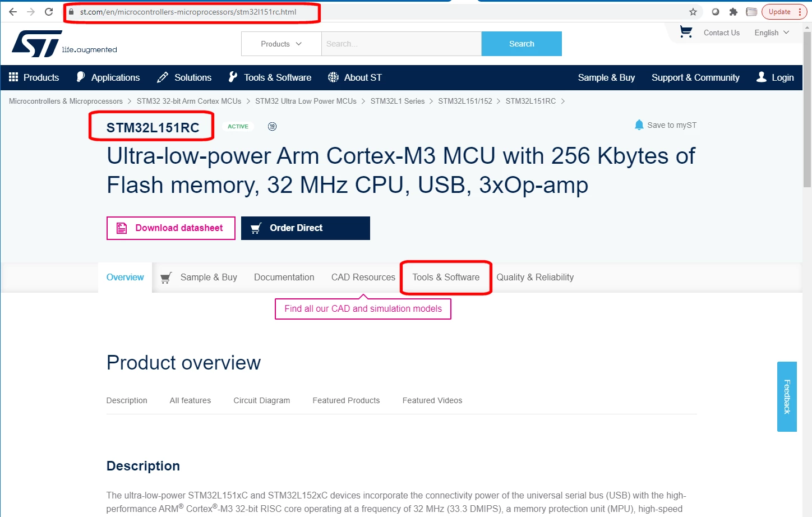Click the Featured Videos sub-tab

[x=432, y=400]
